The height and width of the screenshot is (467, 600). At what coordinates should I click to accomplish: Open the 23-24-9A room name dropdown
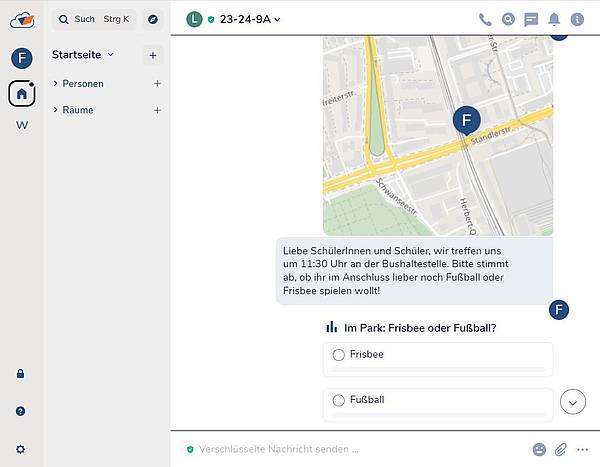click(250, 19)
